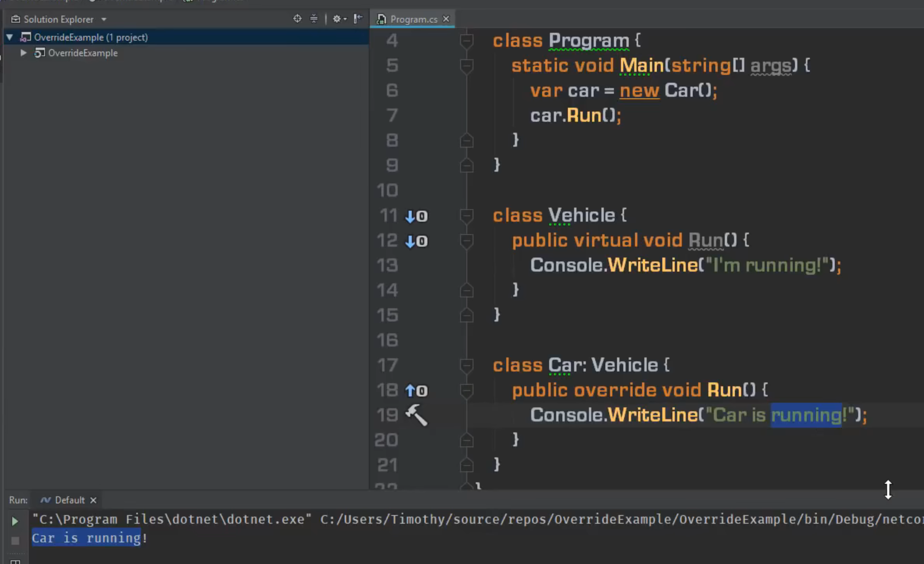Screen dimensions: 924x564
Task: Fold the Main method at line 5
Action: pos(467,66)
